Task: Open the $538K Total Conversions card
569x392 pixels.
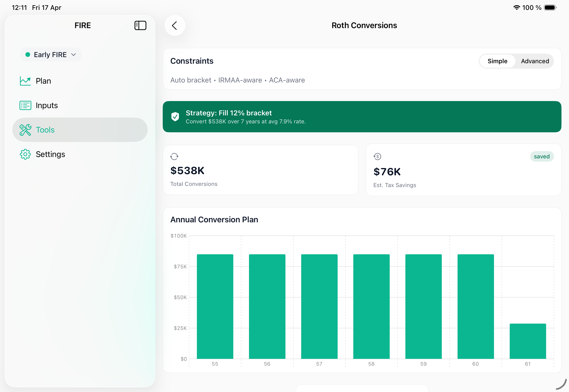Action: 261,170
